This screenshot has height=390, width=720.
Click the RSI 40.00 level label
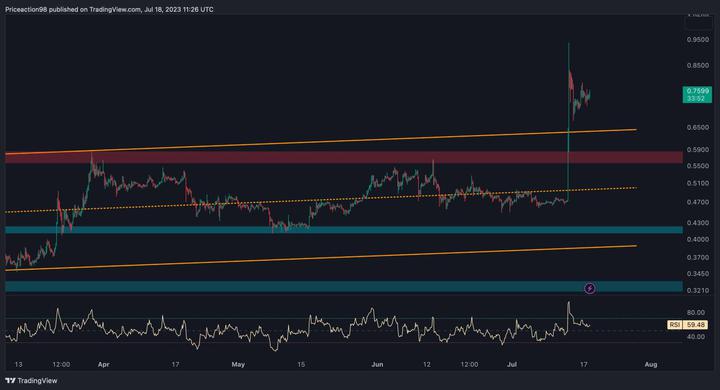coord(696,337)
